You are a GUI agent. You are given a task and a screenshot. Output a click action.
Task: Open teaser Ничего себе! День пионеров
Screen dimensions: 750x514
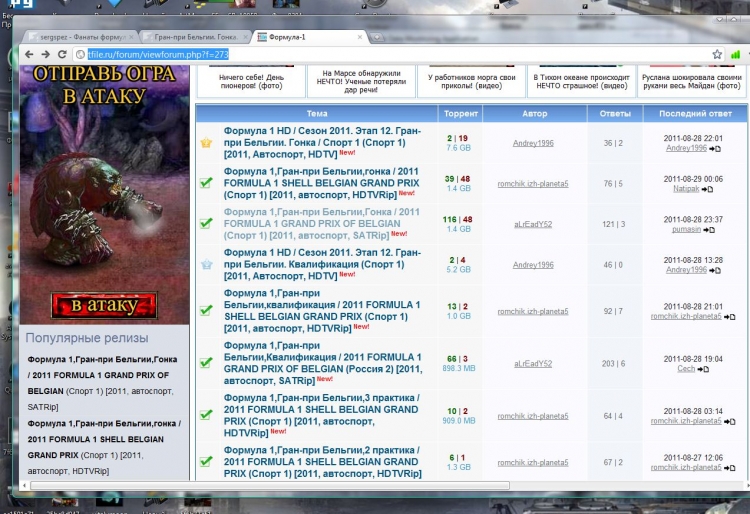251,81
